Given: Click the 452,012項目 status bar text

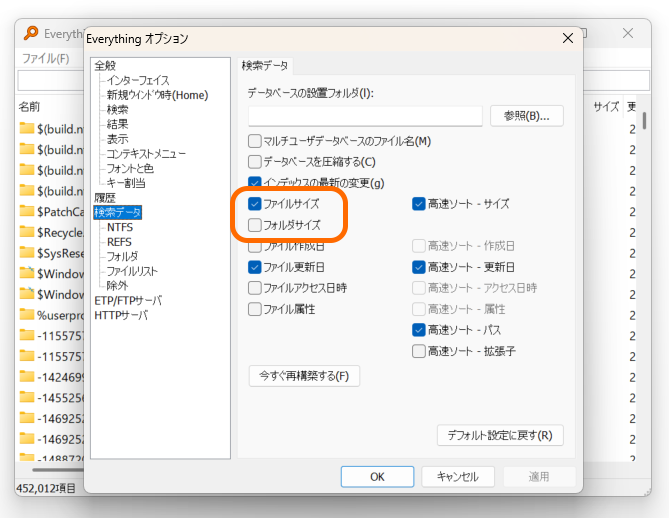Looking at the screenshot, I should coord(46,488).
